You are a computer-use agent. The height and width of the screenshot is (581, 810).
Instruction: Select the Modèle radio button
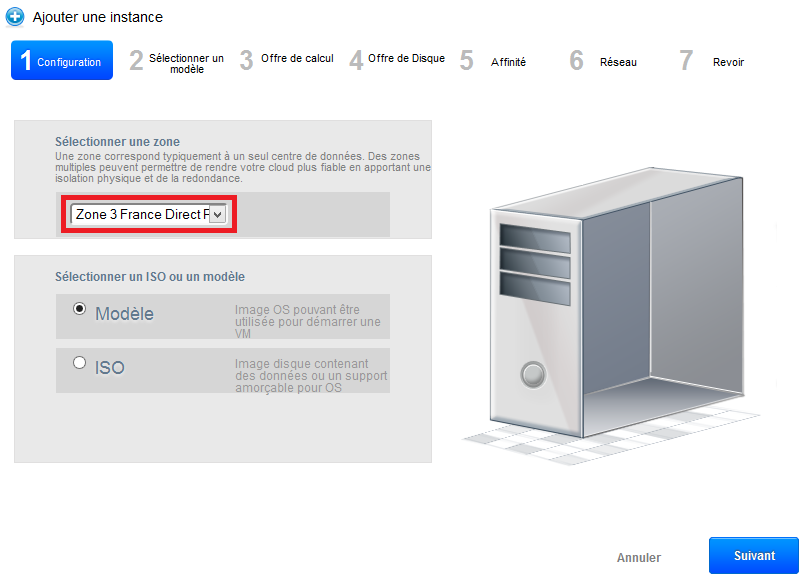(80, 309)
